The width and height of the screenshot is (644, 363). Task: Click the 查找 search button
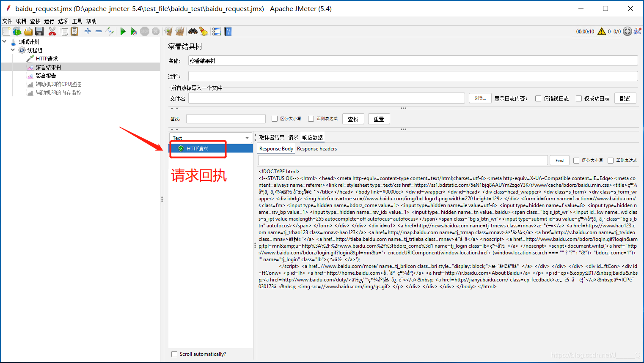(353, 119)
